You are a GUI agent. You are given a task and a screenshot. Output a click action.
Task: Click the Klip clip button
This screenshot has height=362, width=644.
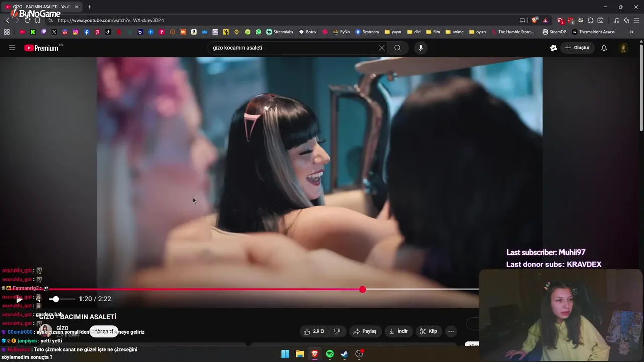click(429, 331)
